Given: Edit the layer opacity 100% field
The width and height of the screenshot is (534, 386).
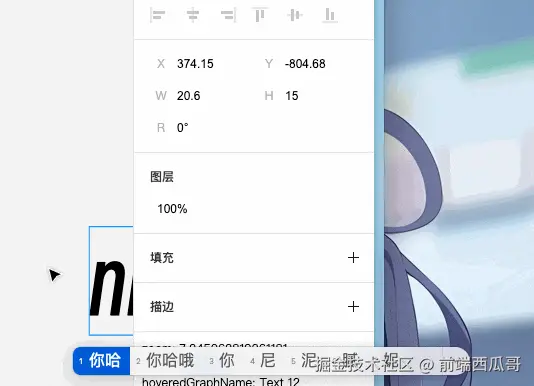Looking at the screenshot, I should pos(172,209).
